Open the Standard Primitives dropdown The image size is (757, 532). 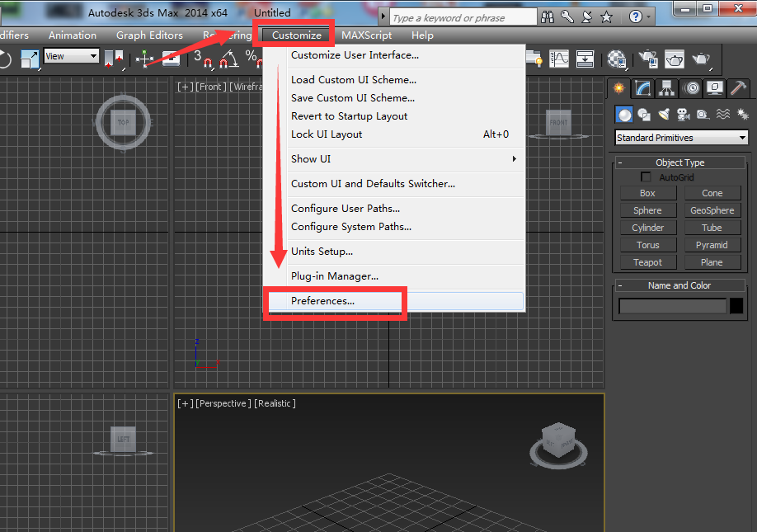click(681, 138)
